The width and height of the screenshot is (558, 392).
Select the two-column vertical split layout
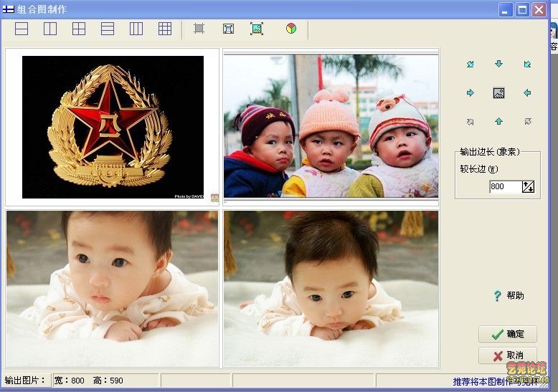49,29
